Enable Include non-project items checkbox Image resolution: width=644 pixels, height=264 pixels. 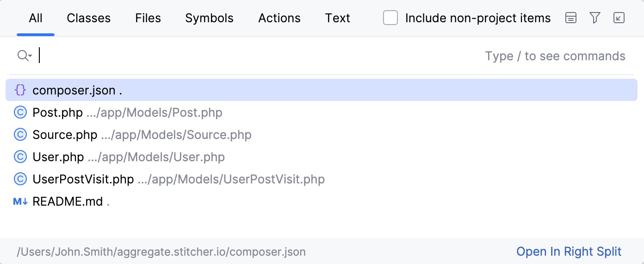(390, 18)
